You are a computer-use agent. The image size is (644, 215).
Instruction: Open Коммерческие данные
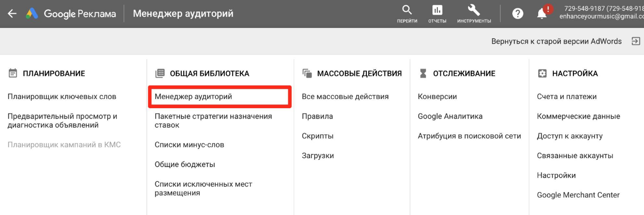pos(578,116)
